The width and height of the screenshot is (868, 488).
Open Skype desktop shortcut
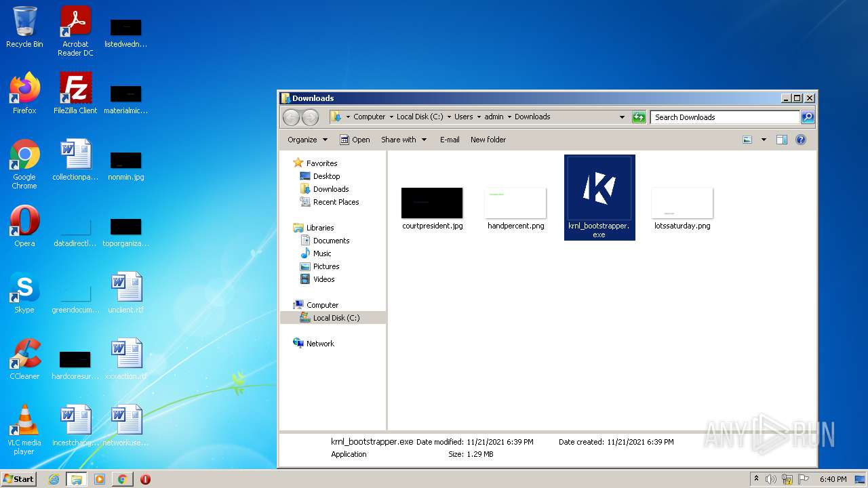coord(24,293)
